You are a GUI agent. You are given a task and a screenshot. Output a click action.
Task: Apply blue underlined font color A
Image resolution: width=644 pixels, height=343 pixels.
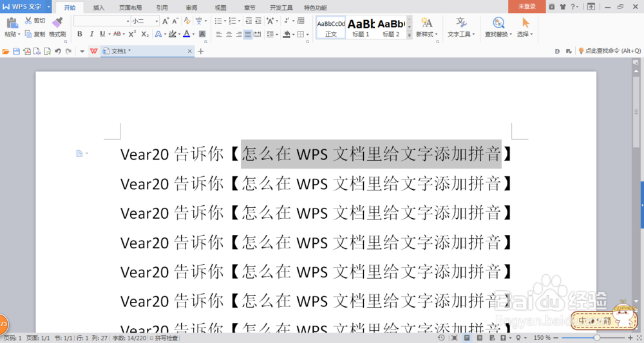[187, 34]
